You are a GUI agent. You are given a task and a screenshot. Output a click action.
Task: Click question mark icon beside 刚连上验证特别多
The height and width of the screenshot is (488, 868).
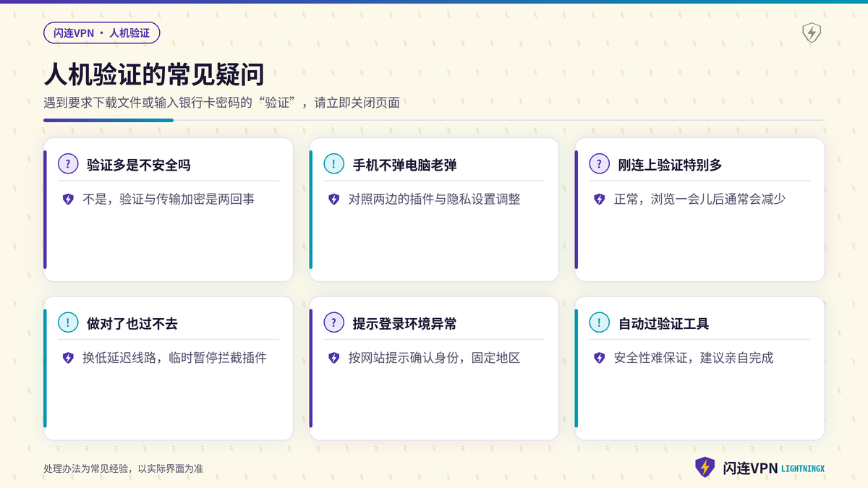tap(599, 164)
